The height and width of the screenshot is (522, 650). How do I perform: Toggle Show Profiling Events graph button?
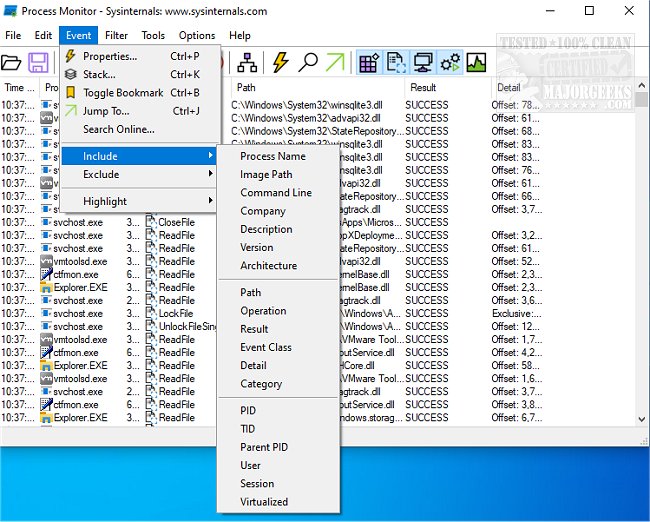pos(476,63)
